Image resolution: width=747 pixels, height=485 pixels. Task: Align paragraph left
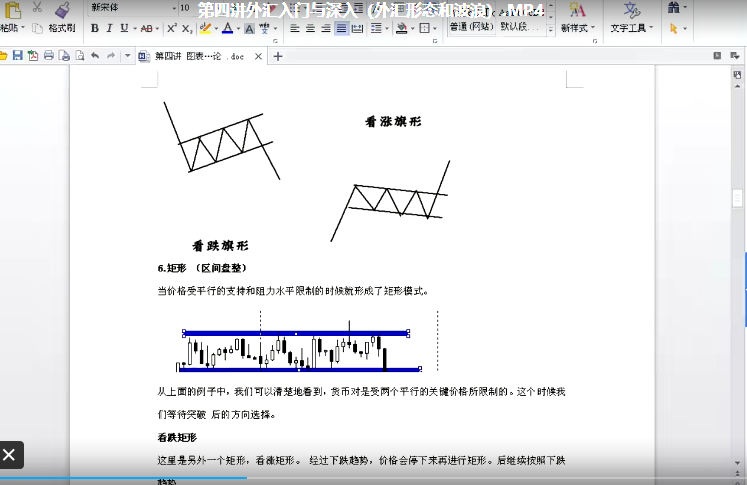tap(295, 29)
